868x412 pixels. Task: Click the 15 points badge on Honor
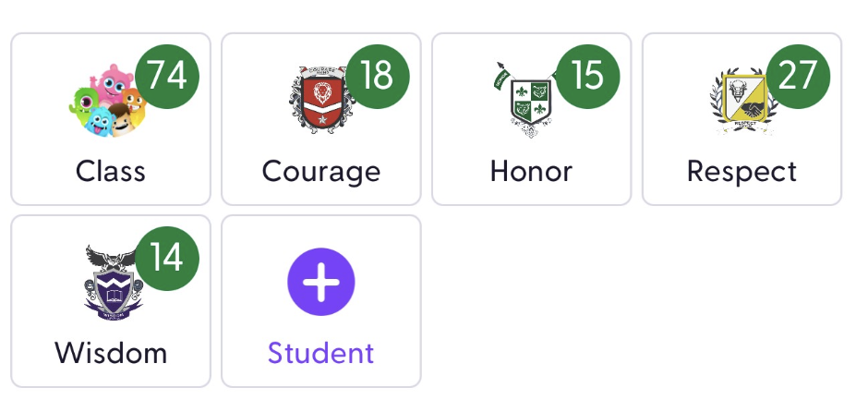[588, 76]
